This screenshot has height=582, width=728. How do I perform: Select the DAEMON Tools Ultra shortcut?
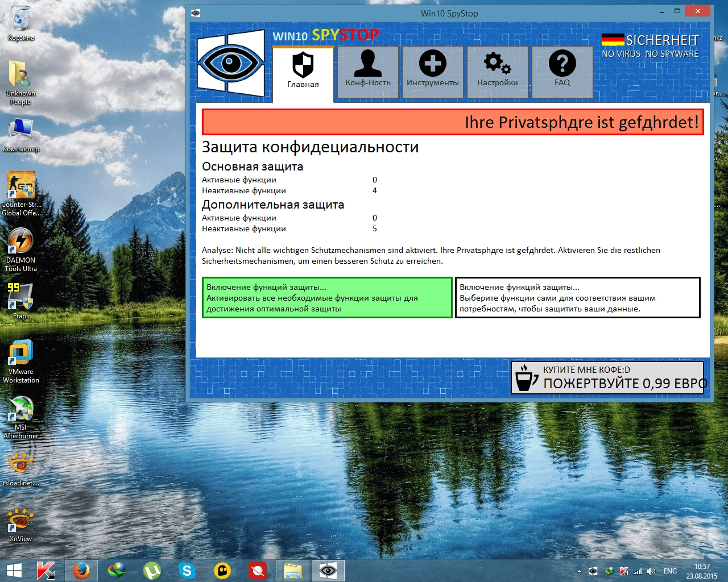(21, 250)
